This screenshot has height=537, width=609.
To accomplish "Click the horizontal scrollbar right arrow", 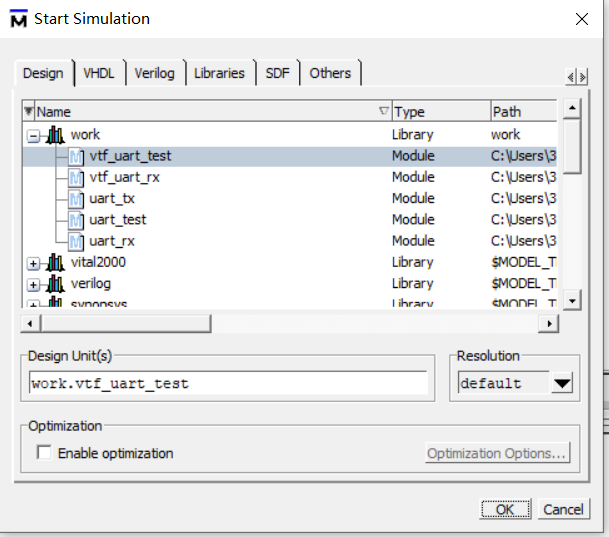I will click(548, 324).
